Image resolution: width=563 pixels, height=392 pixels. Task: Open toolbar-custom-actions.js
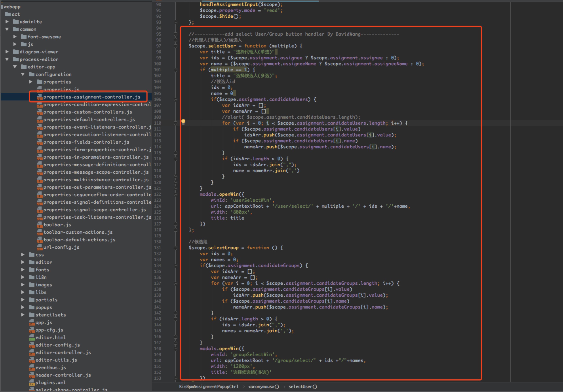(x=78, y=232)
